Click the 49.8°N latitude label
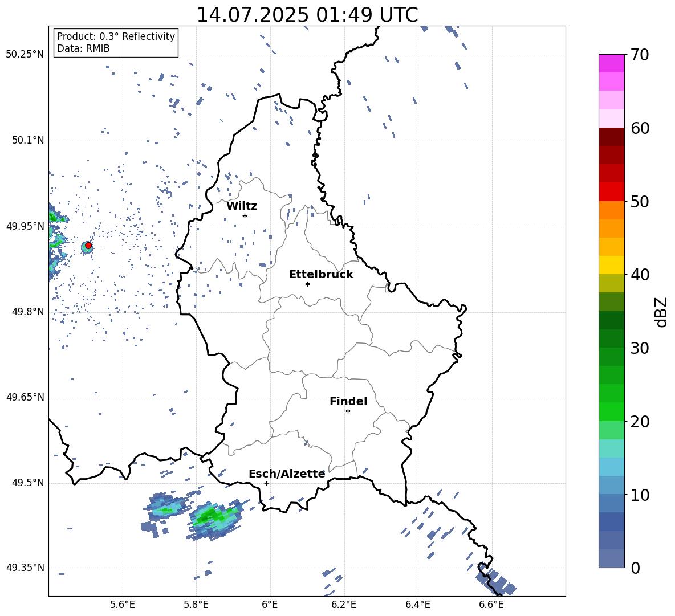Image resolution: width=675 pixels, height=616 pixels. point(28,312)
